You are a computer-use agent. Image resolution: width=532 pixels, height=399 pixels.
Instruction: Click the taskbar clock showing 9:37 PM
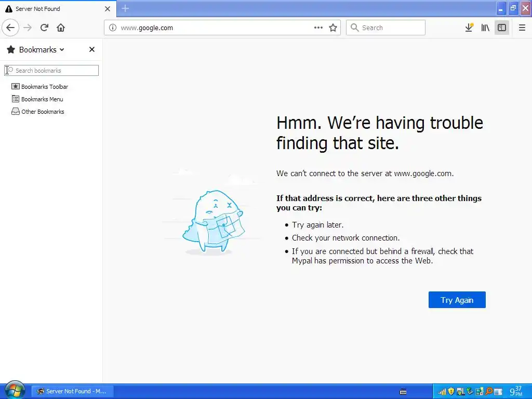click(x=516, y=391)
